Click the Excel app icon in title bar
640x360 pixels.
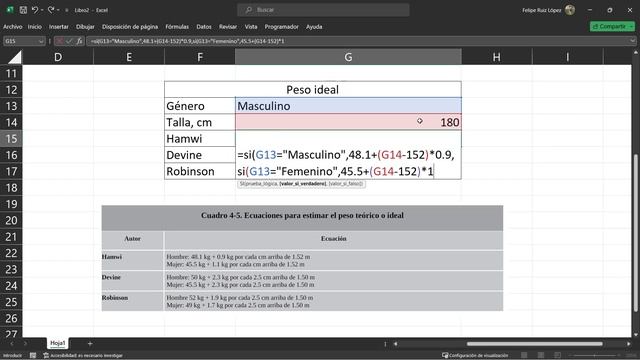click(x=10, y=10)
